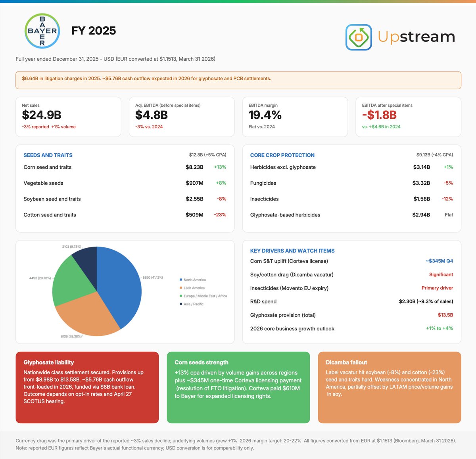Click the ~$345M Q4 value

click(440, 261)
